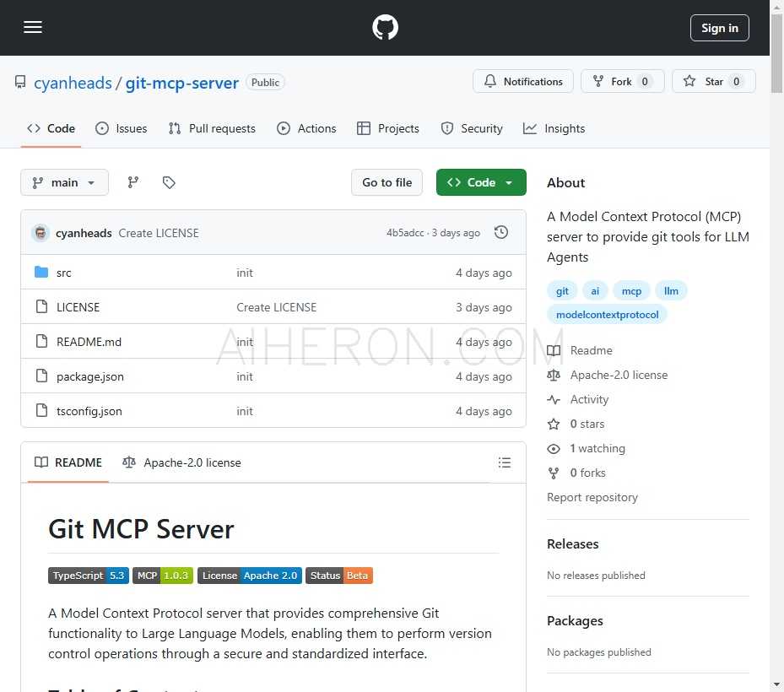Expand the green Code dropdown
The image size is (784, 692).
[x=481, y=182]
